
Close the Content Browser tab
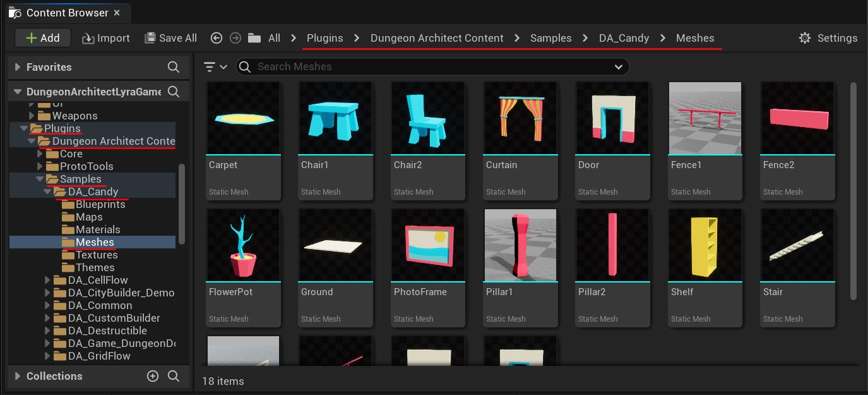[x=117, y=13]
